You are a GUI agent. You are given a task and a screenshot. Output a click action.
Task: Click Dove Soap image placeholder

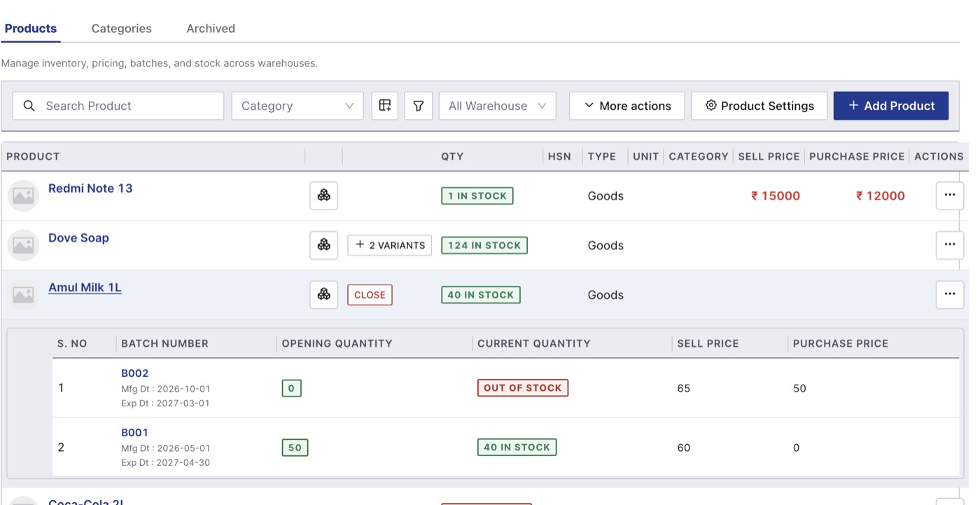[23, 245]
